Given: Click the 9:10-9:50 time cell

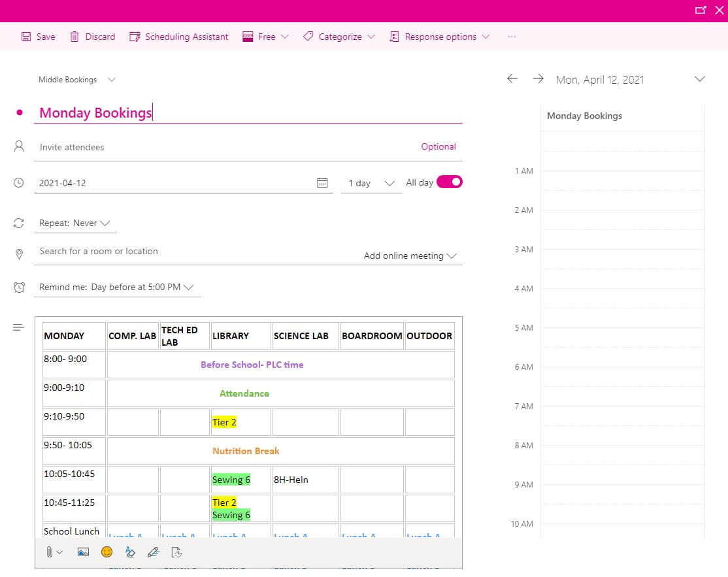Looking at the screenshot, I should click(74, 422).
